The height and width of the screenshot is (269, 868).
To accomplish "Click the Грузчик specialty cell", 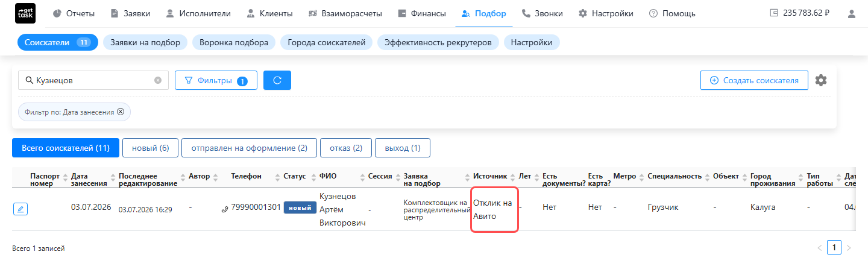I will [663, 207].
